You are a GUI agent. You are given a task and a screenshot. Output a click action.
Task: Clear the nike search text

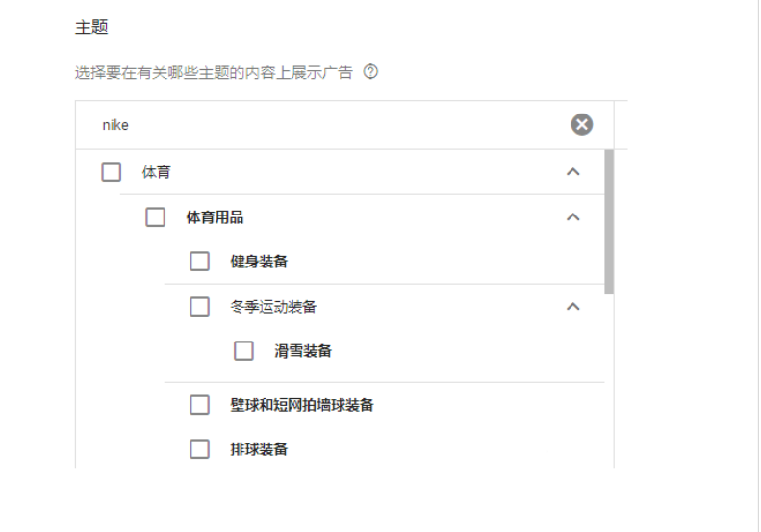click(581, 125)
